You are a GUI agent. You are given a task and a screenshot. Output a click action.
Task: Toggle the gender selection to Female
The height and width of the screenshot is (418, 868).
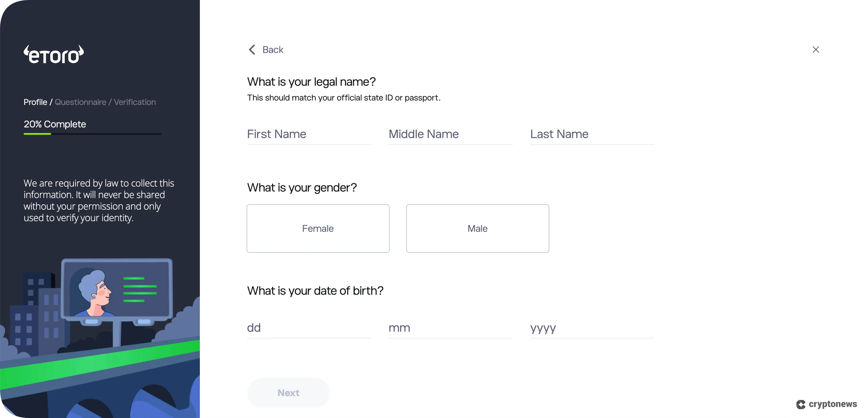318,229
